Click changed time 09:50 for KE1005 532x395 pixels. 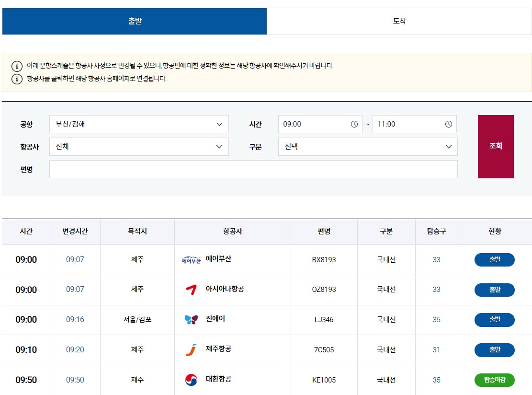[x=75, y=380]
